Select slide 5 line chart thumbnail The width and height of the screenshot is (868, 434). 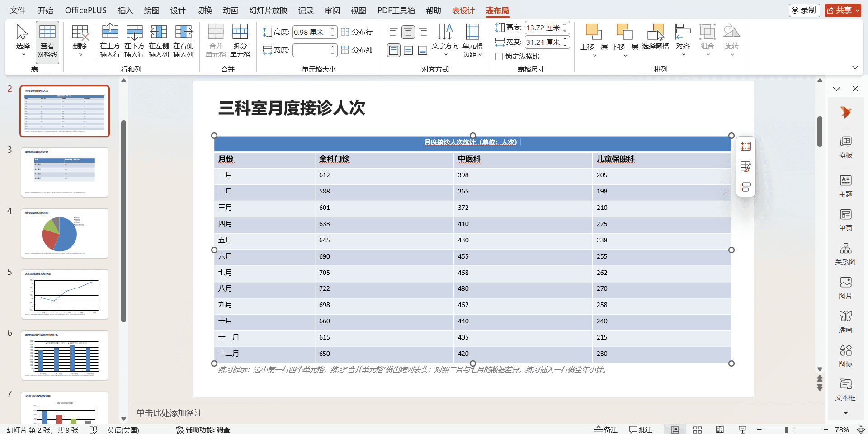(x=65, y=294)
